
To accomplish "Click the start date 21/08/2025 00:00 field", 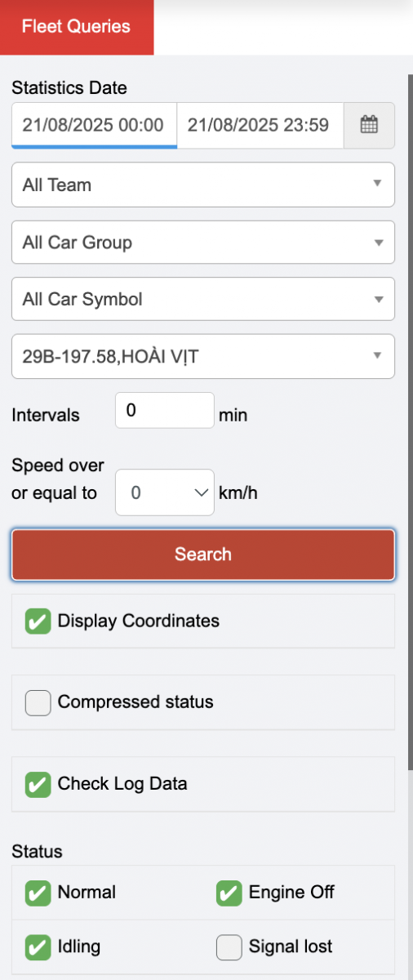I will point(94,125).
